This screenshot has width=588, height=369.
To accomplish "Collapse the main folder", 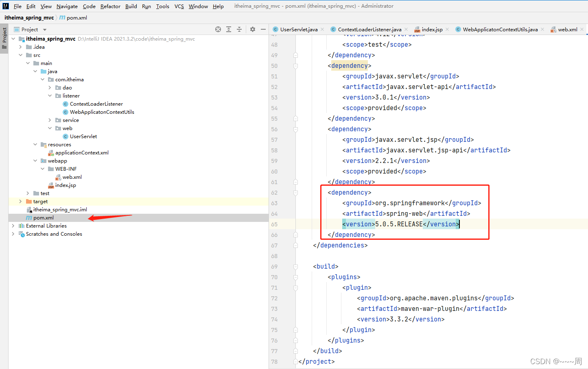I will [x=28, y=63].
